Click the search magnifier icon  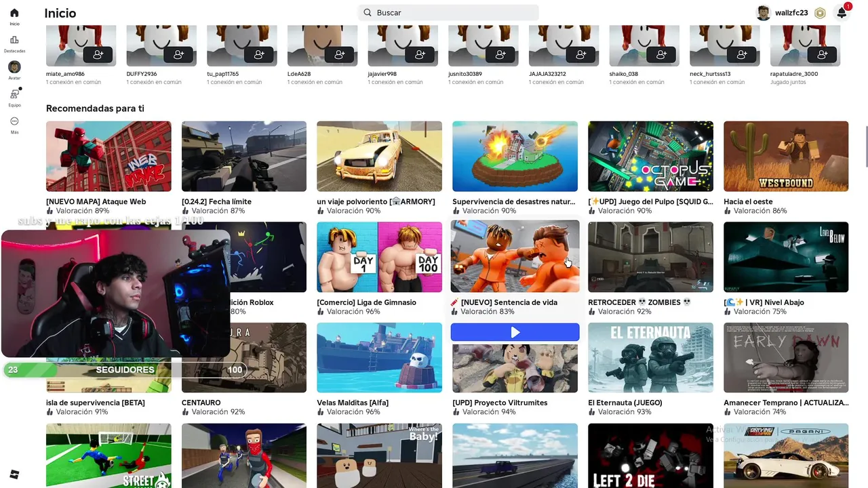[x=368, y=12]
